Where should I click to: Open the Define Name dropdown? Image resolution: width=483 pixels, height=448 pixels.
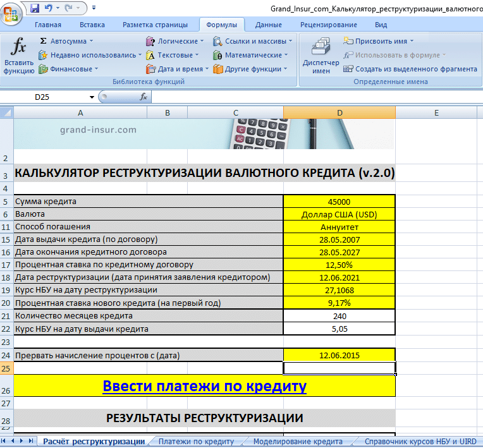pyautogui.click(x=379, y=41)
